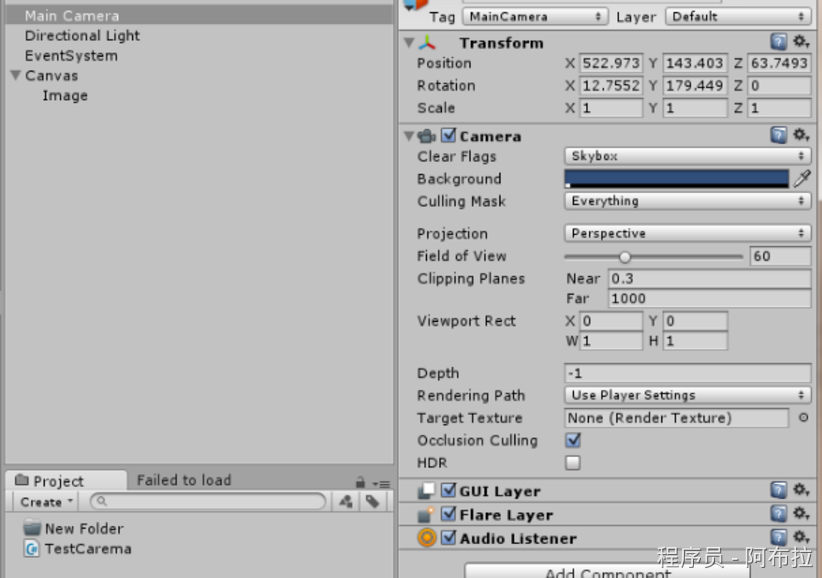Disable the Camera component checkbox
The height and width of the screenshot is (578, 822).
tap(449, 136)
